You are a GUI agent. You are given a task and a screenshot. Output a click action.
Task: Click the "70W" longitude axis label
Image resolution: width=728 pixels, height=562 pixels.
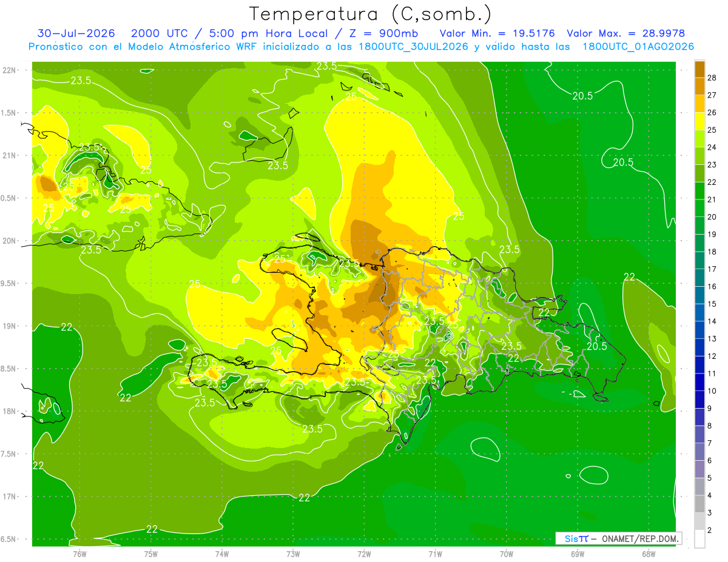pyautogui.click(x=506, y=554)
